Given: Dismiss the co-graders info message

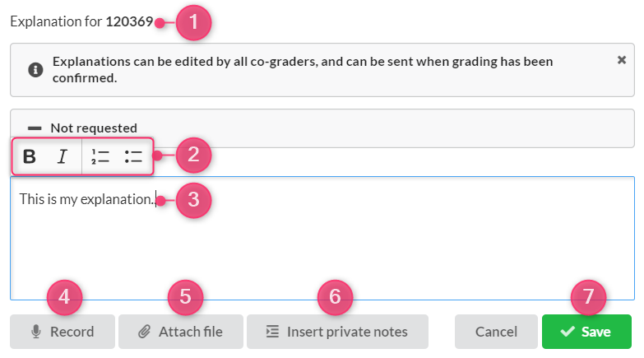Looking at the screenshot, I should pyautogui.click(x=622, y=60).
